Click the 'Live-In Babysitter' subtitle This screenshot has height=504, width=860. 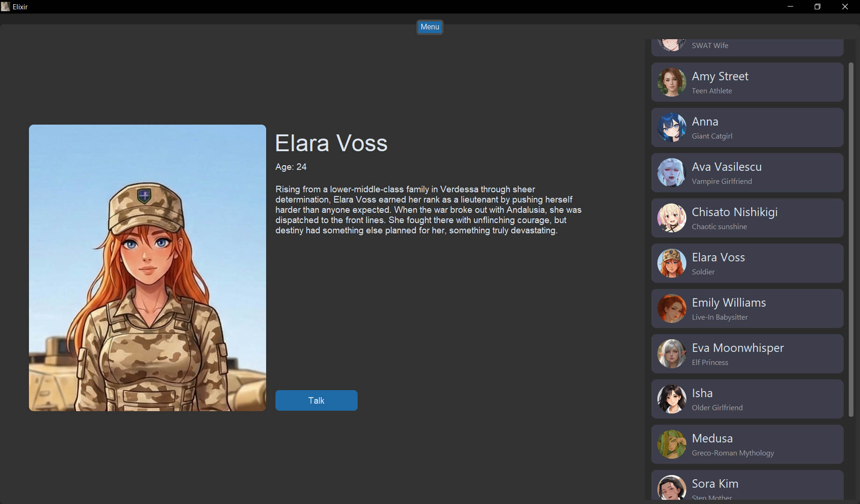pyautogui.click(x=719, y=317)
